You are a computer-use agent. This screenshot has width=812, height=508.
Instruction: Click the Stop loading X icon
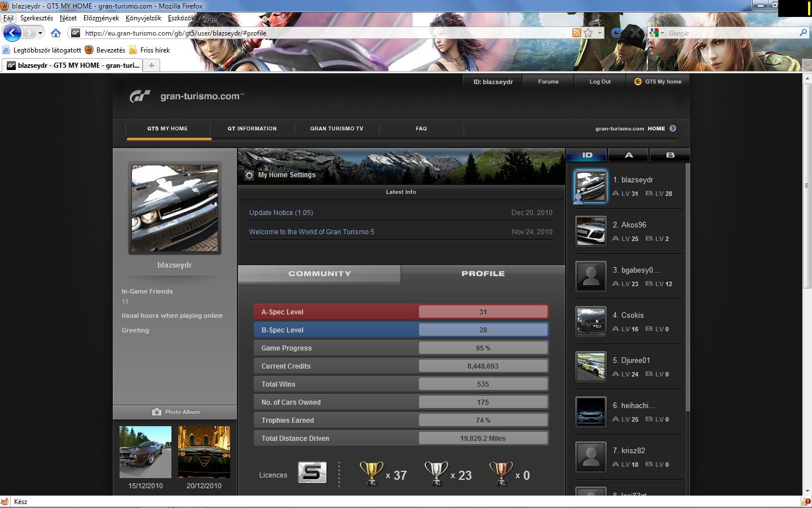636,33
